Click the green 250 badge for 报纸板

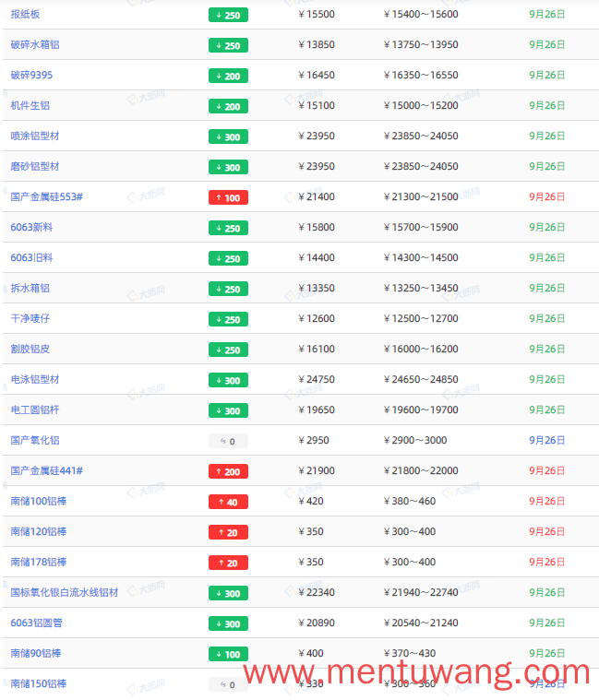(228, 15)
